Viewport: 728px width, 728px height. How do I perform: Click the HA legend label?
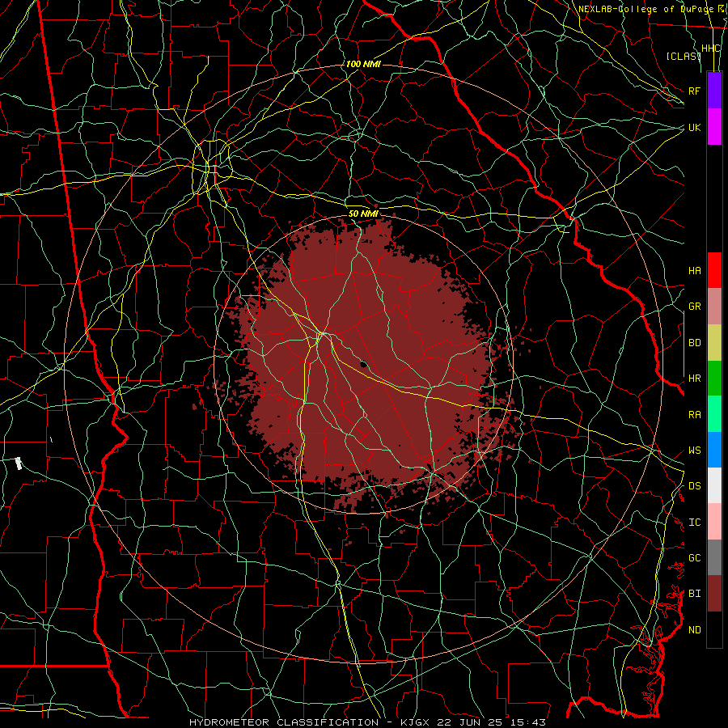point(694,270)
